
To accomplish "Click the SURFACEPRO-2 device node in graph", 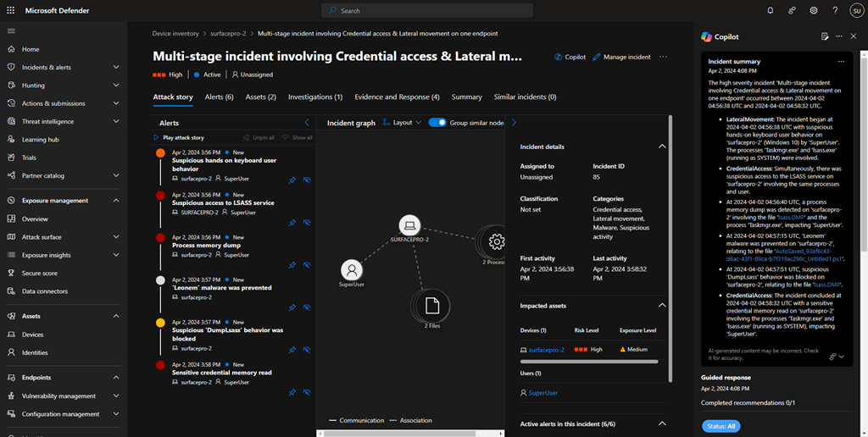I will tap(410, 226).
